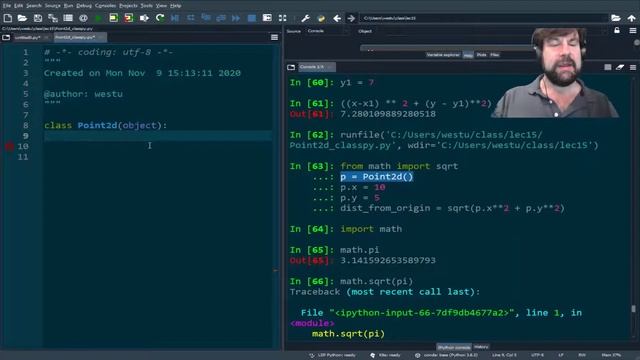Open the Help Source Console dropdown

click(x=329, y=31)
